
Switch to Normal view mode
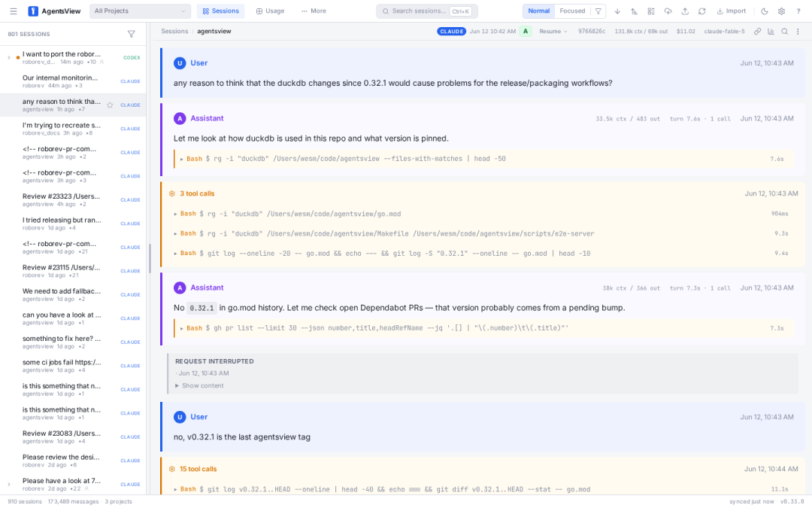pos(538,11)
